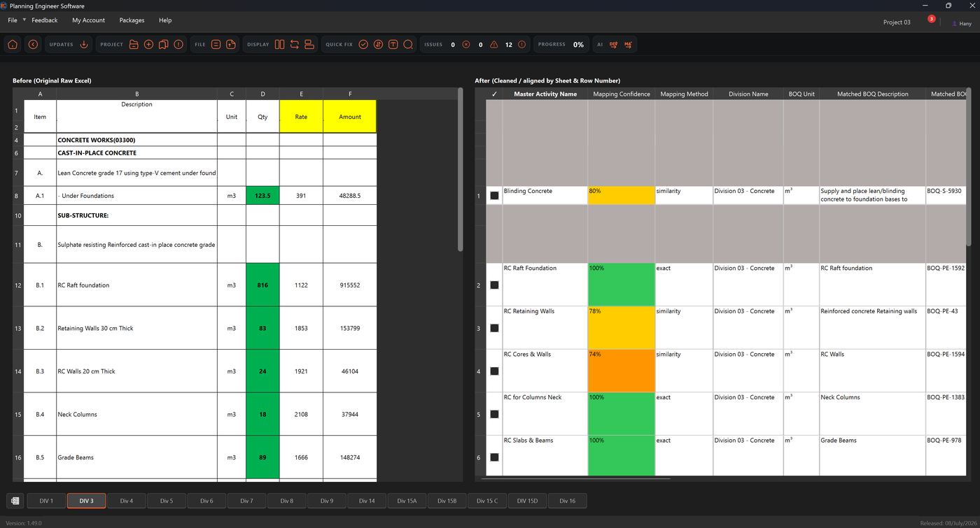Switch Display to side-by-side columns icon
This screenshot has height=528, width=980.
tap(279, 44)
